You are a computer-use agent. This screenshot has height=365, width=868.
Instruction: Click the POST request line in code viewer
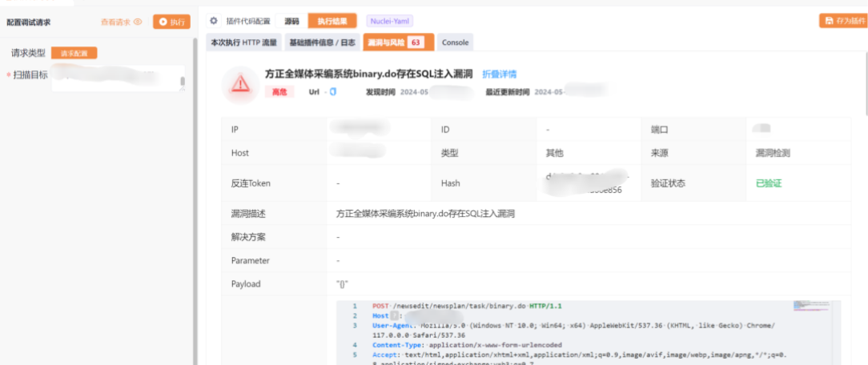467,306
